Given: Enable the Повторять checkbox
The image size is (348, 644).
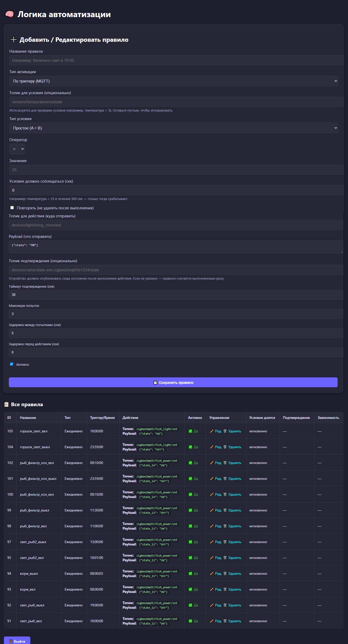Looking at the screenshot, I should point(12,208).
